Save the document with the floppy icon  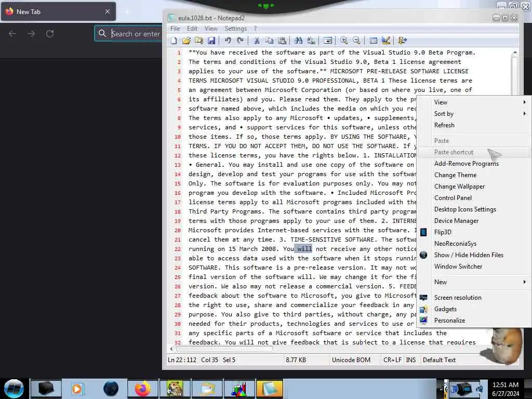pyautogui.click(x=211, y=41)
